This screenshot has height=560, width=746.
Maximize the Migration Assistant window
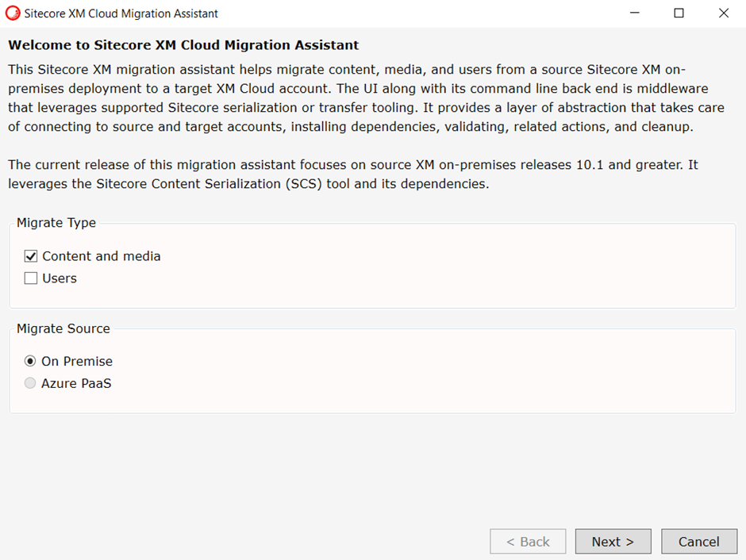(x=679, y=13)
